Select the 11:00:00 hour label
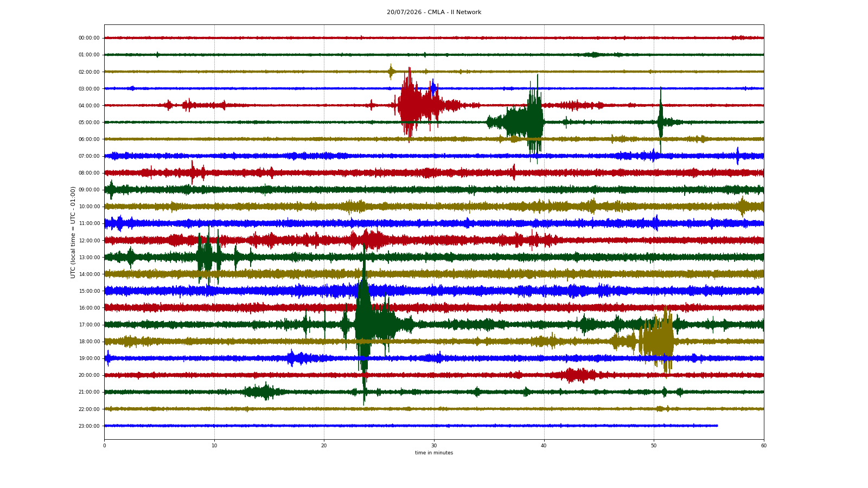Screen dimensions: 868x488 [x=89, y=223]
